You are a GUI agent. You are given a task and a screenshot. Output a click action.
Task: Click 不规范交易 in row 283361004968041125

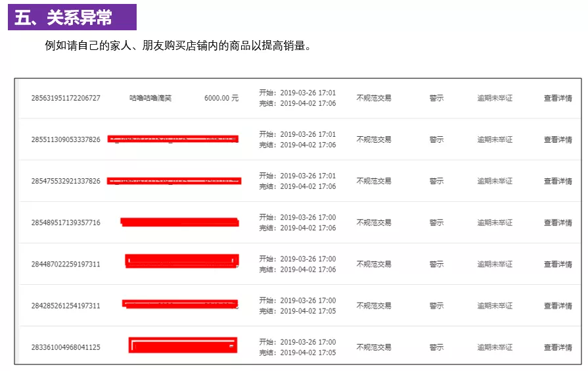pos(374,347)
